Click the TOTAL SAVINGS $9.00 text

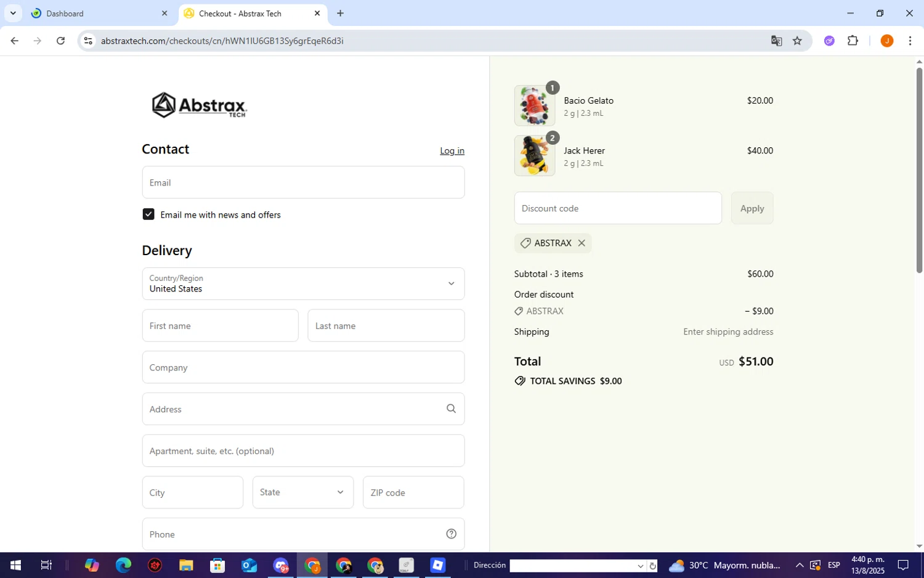click(x=576, y=381)
